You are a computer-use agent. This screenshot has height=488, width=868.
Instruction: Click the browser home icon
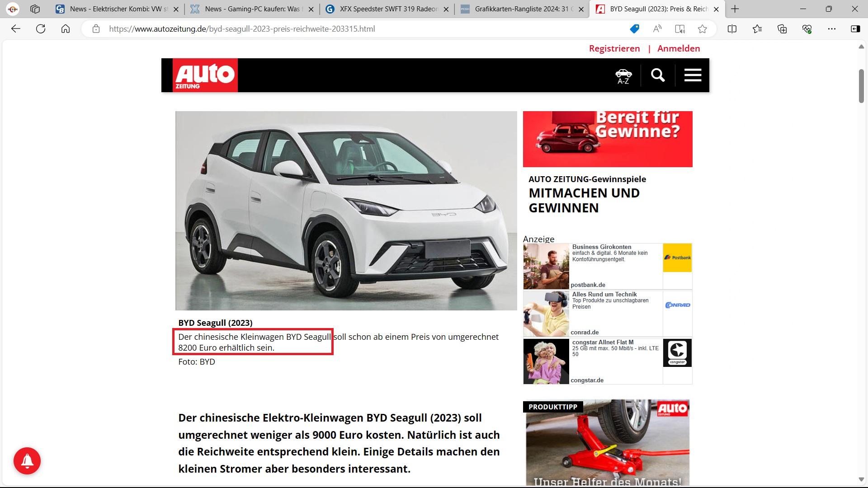(66, 29)
